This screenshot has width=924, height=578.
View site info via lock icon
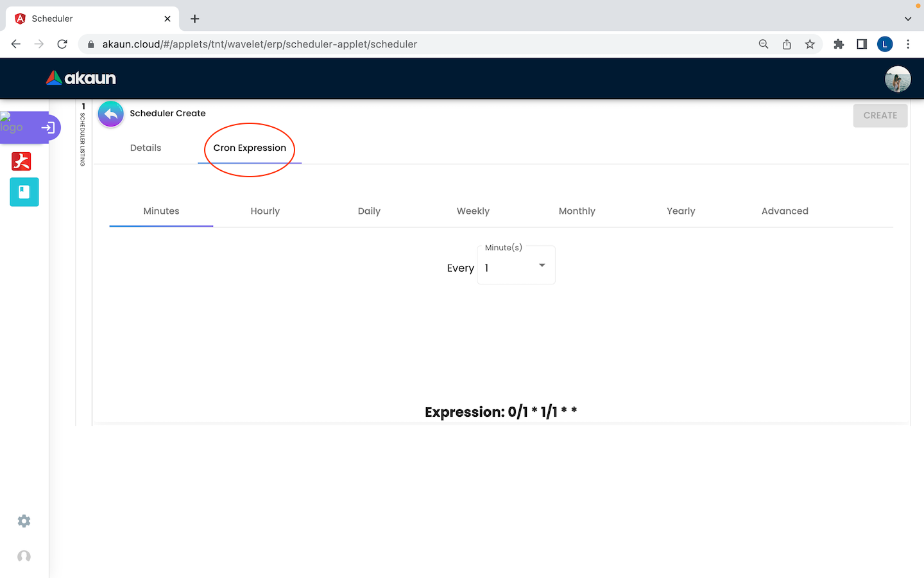pos(90,44)
